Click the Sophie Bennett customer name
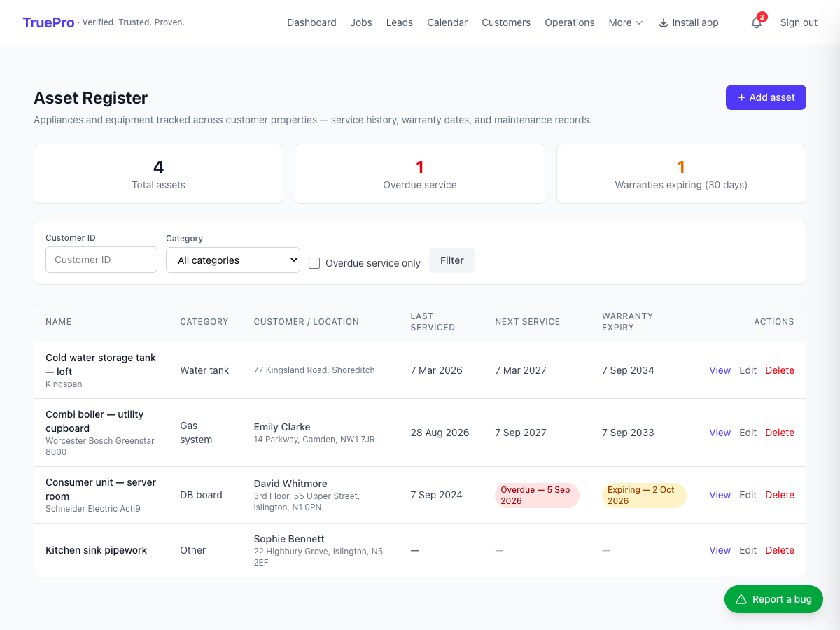Screen dimensions: 840x630 coord(289,539)
